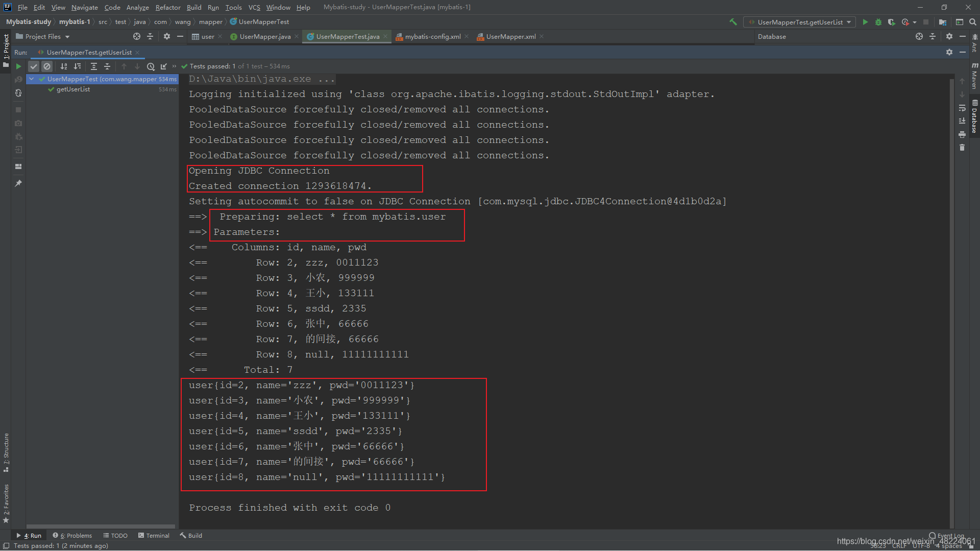
Task: Open the TODO tool window button
Action: 115,535
